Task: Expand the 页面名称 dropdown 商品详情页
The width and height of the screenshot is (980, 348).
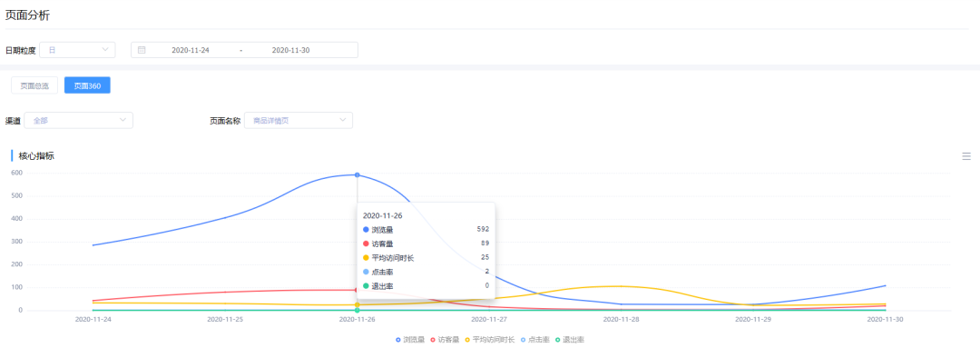Action: pos(299,120)
